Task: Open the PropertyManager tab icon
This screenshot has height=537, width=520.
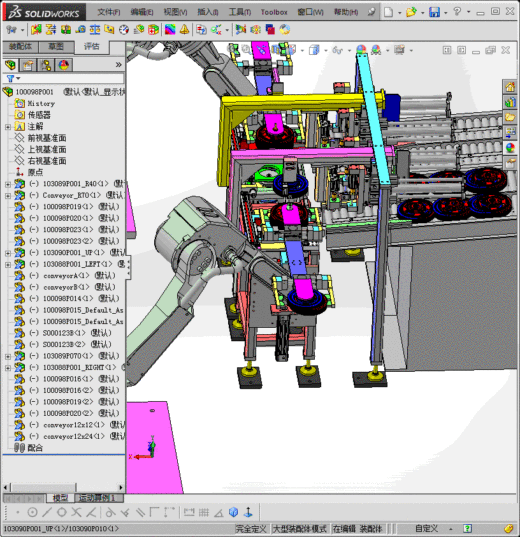Action: pos(28,64)
